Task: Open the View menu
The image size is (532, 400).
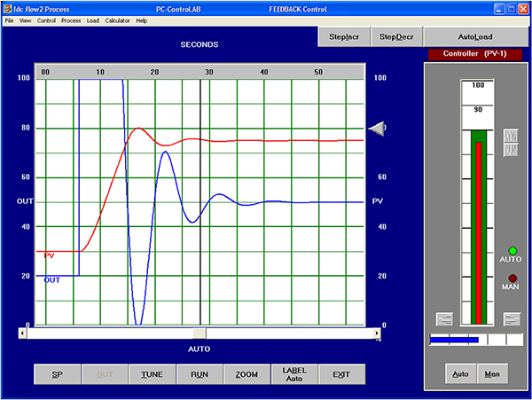Action: tap(25, 20)
